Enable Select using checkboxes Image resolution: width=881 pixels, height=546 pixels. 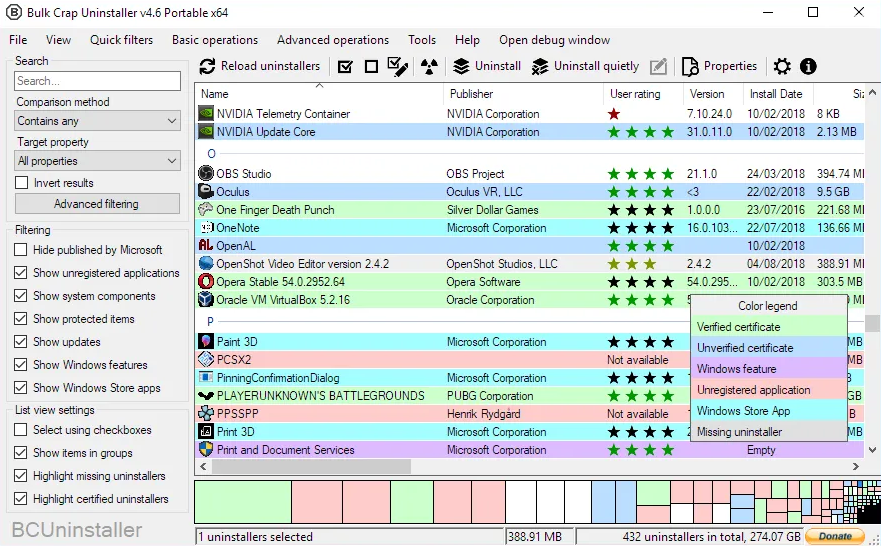point(21,430)
